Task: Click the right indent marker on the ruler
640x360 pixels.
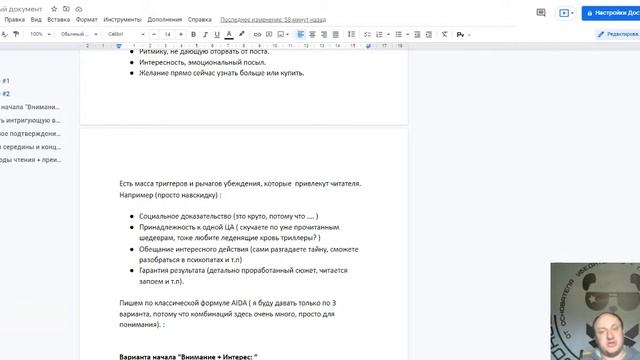Action: 368,46
